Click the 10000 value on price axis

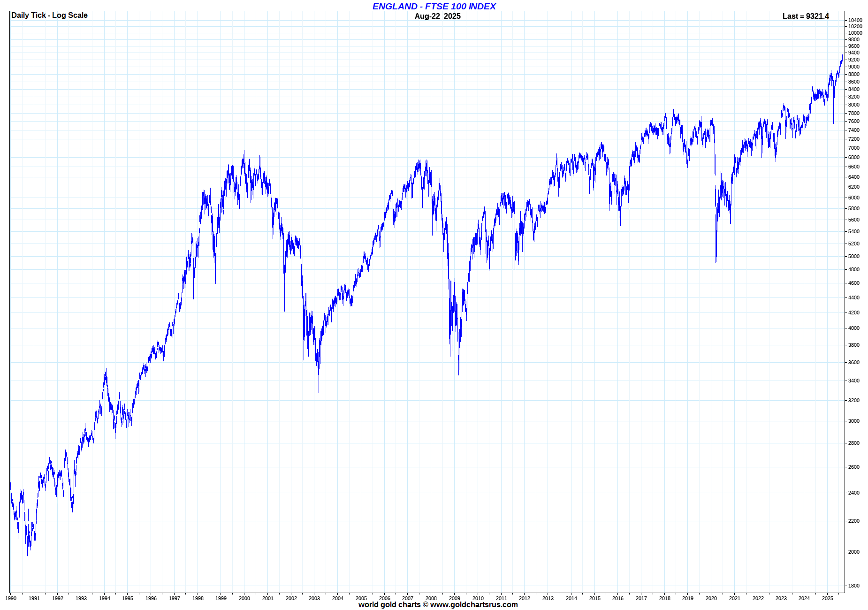coord(855,33)
